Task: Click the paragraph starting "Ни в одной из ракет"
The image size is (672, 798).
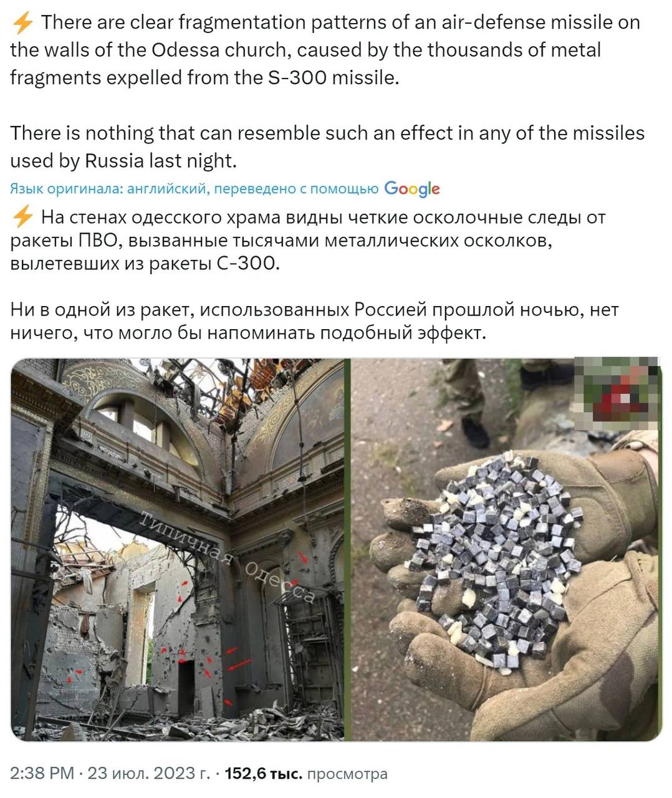Action: [x=315, y=322]
